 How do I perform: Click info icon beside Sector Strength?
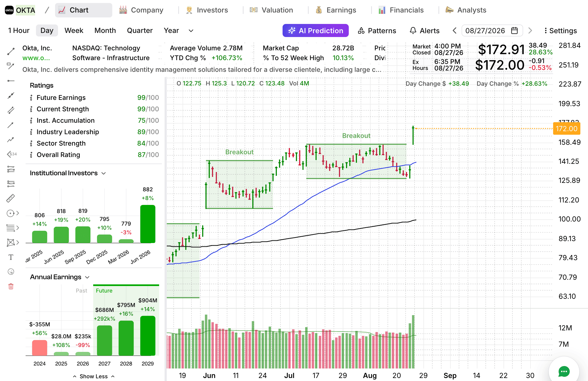(31, 143)
